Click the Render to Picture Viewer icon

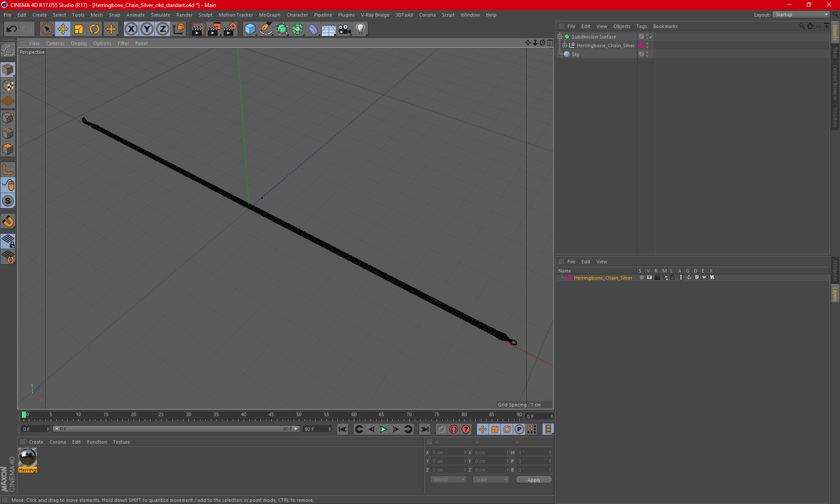click(x=213, y=29)
